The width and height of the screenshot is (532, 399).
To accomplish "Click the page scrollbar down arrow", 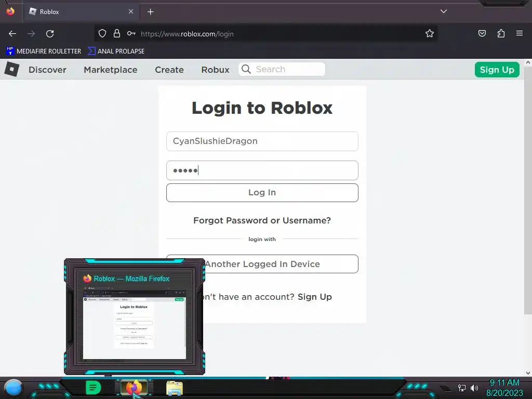I will coord(528,373).
